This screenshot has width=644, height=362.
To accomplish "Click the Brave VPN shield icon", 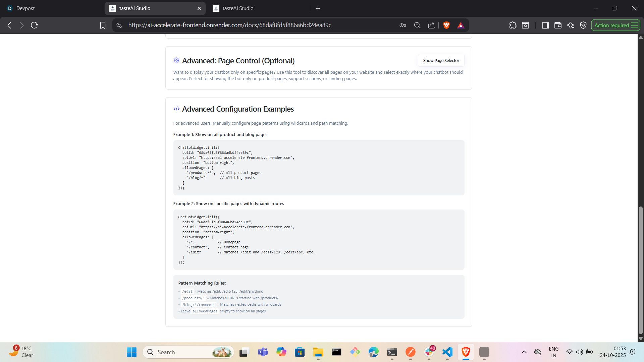I will 583,25.
